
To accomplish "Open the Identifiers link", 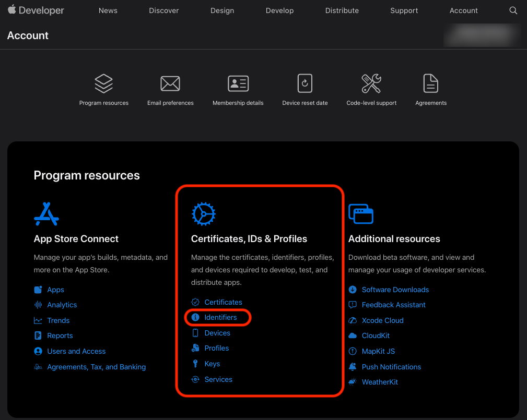I will click(x=220, y=317).
